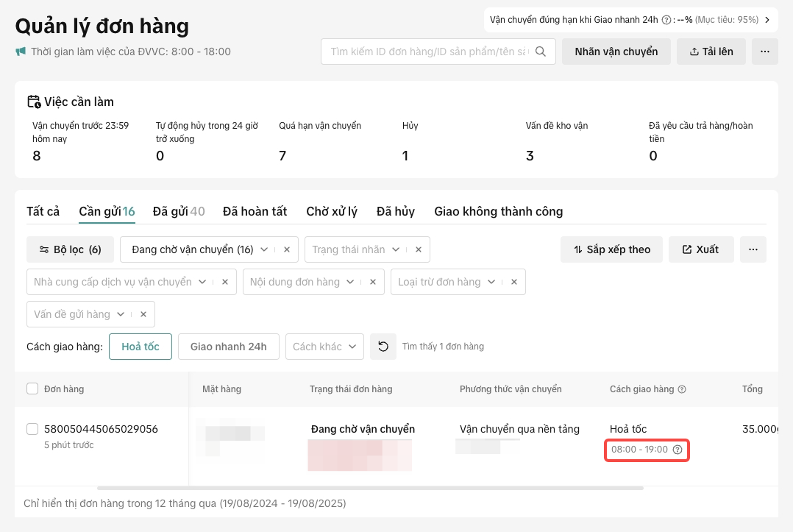Click help icon next to 08:00 - 19:00
This screenshot has width=793, height=532.
[x=678, y=450]
